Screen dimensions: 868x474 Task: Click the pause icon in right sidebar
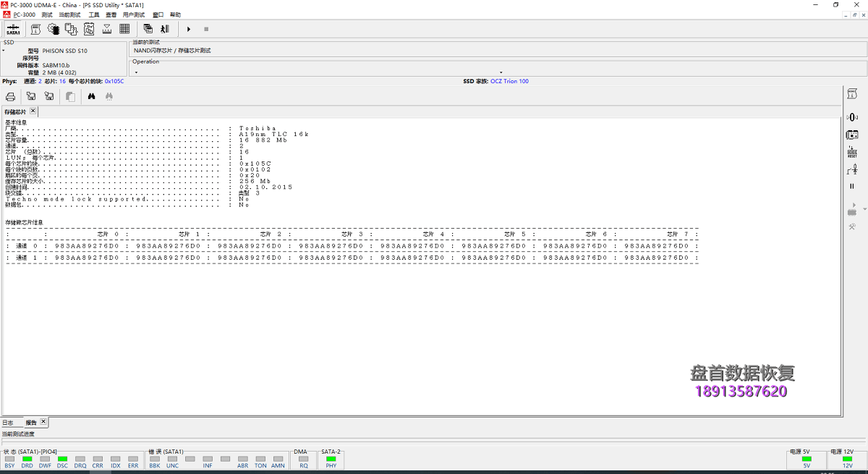pos(852,187)
